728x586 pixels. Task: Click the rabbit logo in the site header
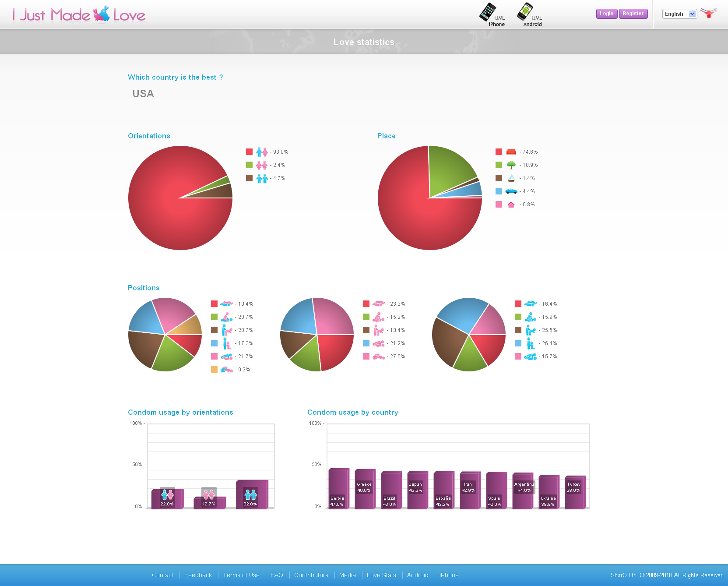[x=102, y=14]
